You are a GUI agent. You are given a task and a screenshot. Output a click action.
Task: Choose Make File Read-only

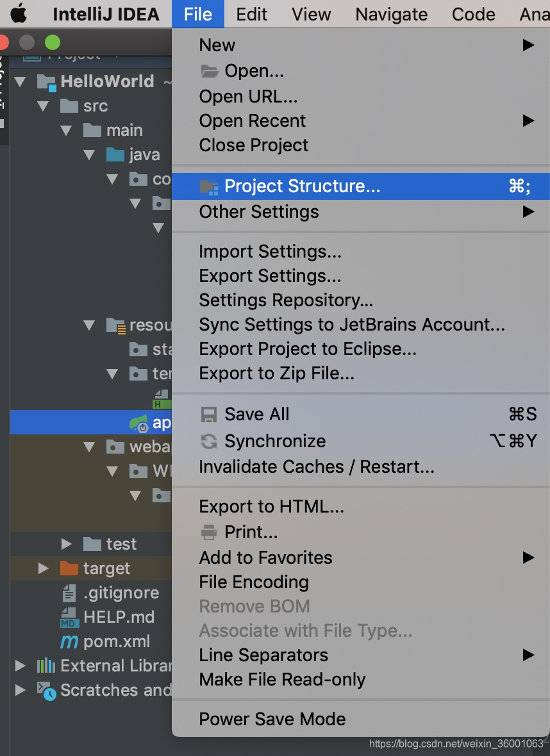tap(361, 679)
